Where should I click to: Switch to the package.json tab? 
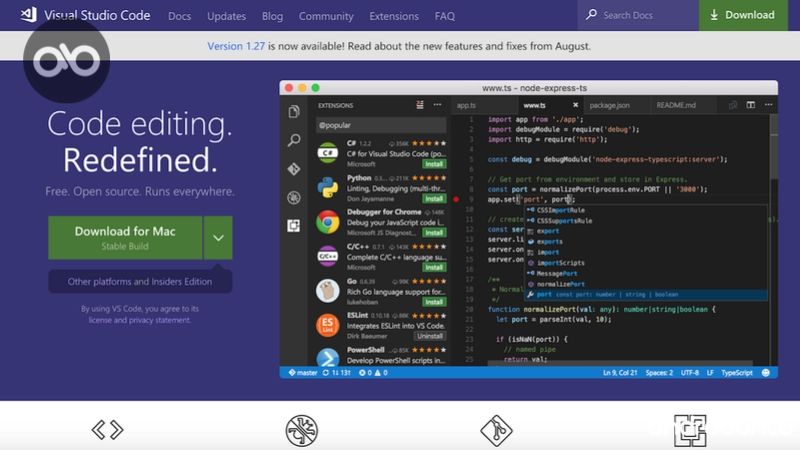tap(616, 105)
